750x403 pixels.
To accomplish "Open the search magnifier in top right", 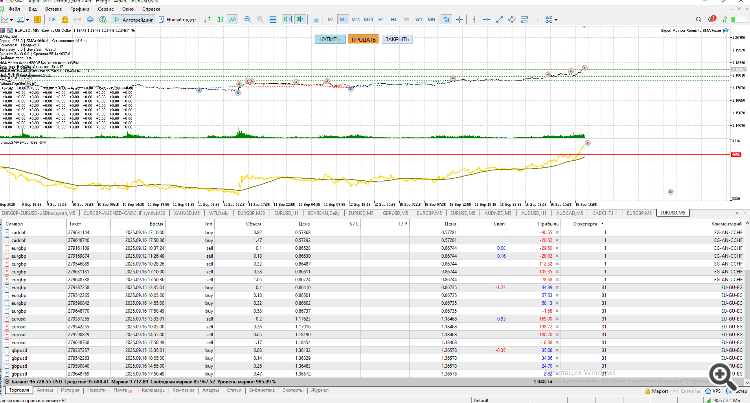I will pyautogui.click(x=698, y=20).
